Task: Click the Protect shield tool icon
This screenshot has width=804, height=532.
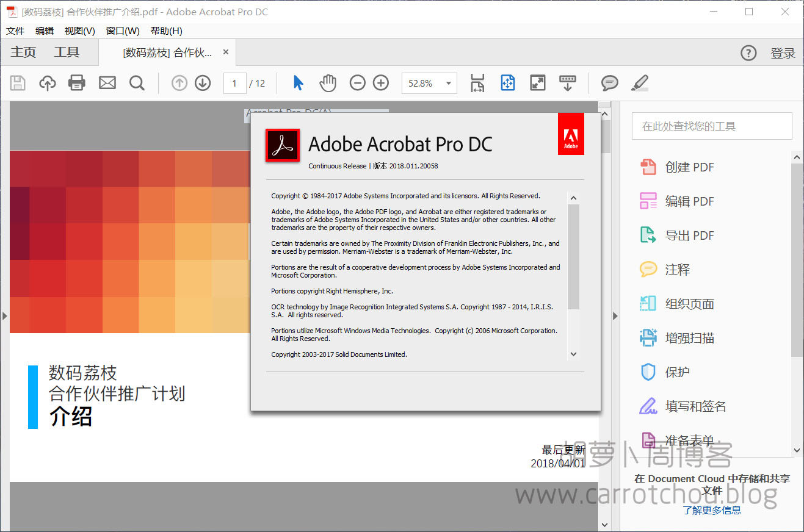Action: click(x=648, y=372)
